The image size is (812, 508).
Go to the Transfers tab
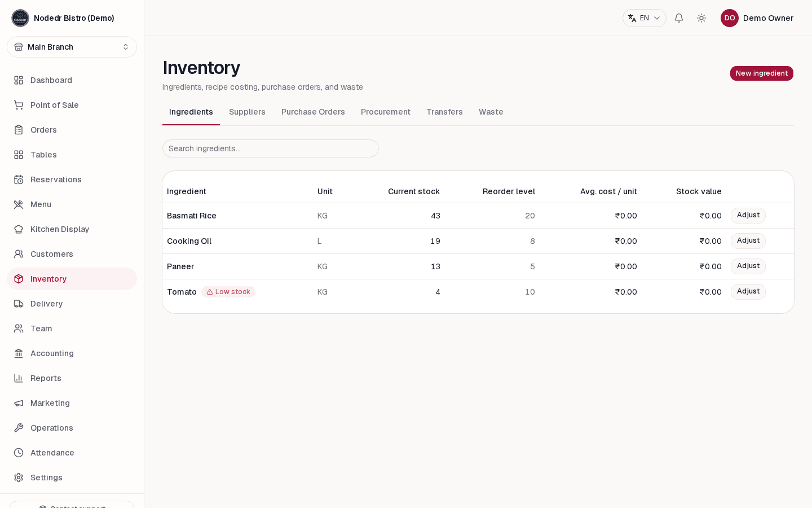pyautogui.click(x=444, y=112)
